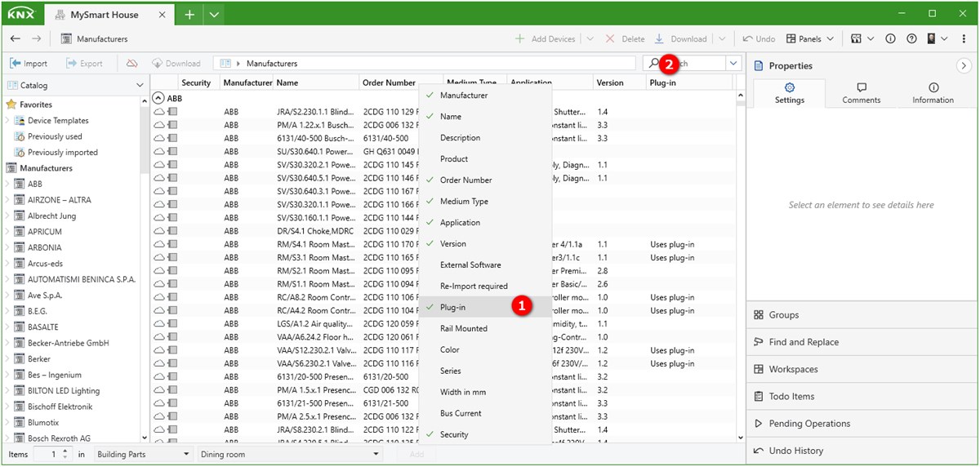Click the Pending Operations play icon

tap(758, 424)
